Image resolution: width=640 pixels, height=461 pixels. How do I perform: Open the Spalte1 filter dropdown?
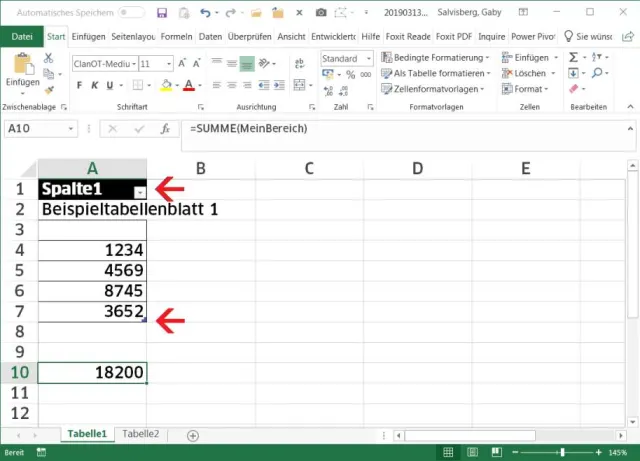[140, 190]
